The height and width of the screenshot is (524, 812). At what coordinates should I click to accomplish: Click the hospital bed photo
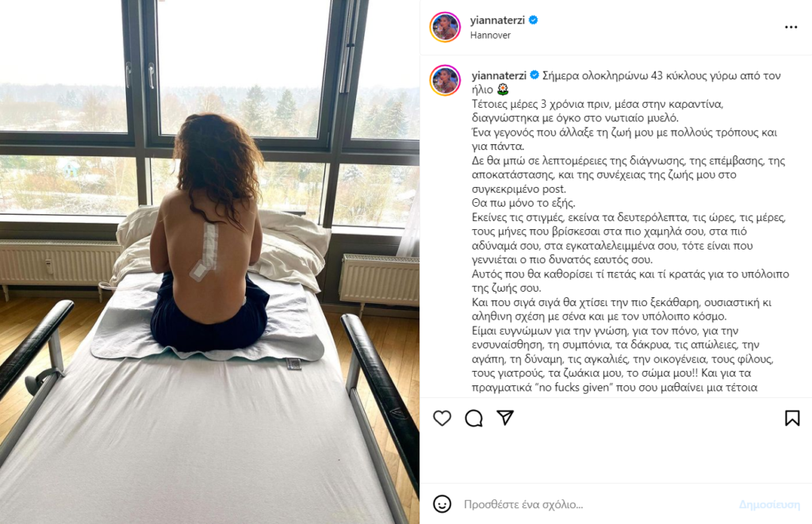coord(209,262)
